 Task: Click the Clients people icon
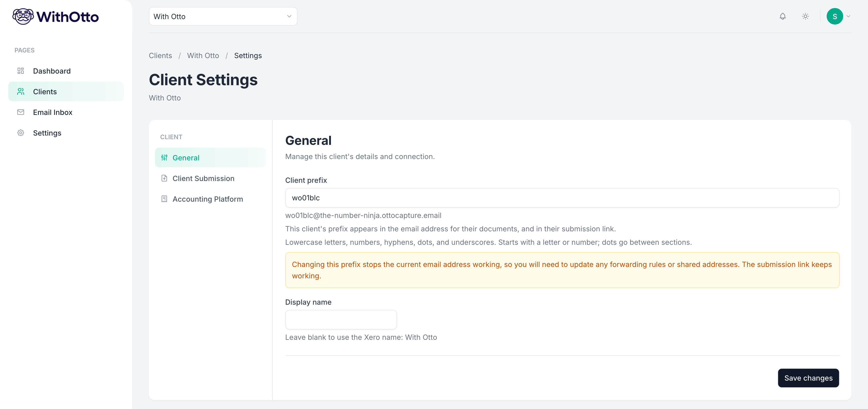pyautogui.click(x=21, y=91)
